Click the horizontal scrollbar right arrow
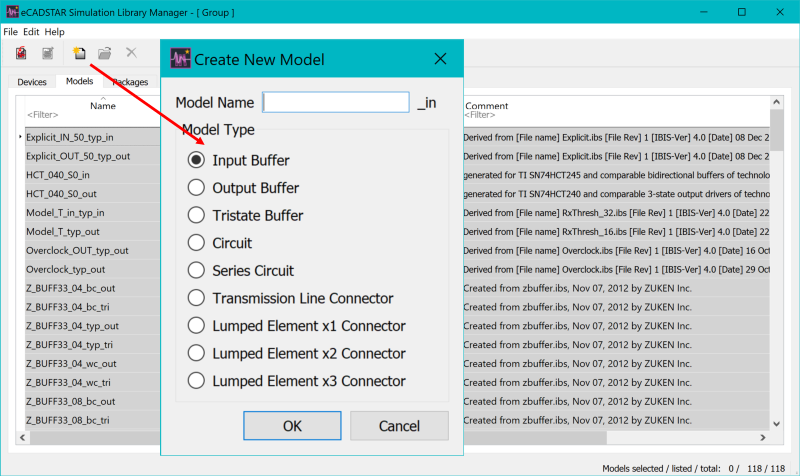Viewport: 800px width, 476px height. pyautogui.click(x=763, y=437)
